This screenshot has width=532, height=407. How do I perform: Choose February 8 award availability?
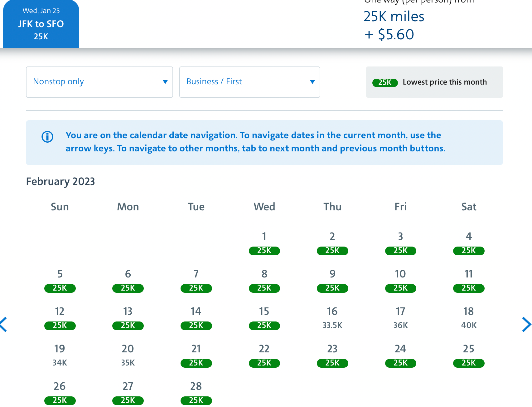(x=264, y=281)
